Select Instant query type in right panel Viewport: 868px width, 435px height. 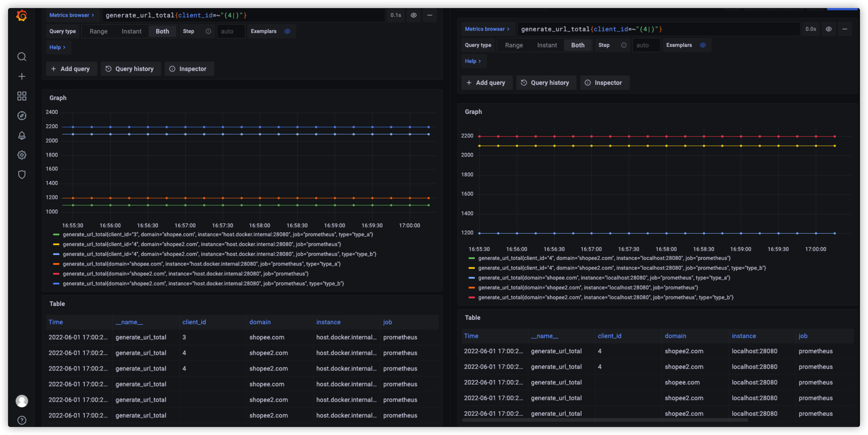coord(546,45)
